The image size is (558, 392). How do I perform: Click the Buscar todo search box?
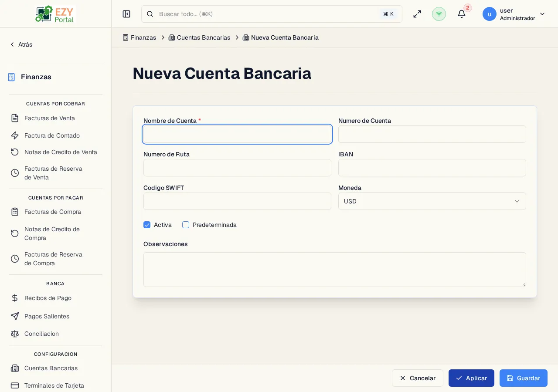(x=272, y=14)
